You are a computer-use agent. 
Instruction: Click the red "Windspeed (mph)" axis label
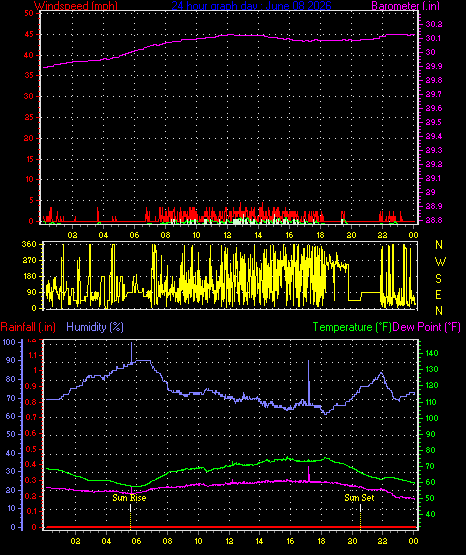76,5
